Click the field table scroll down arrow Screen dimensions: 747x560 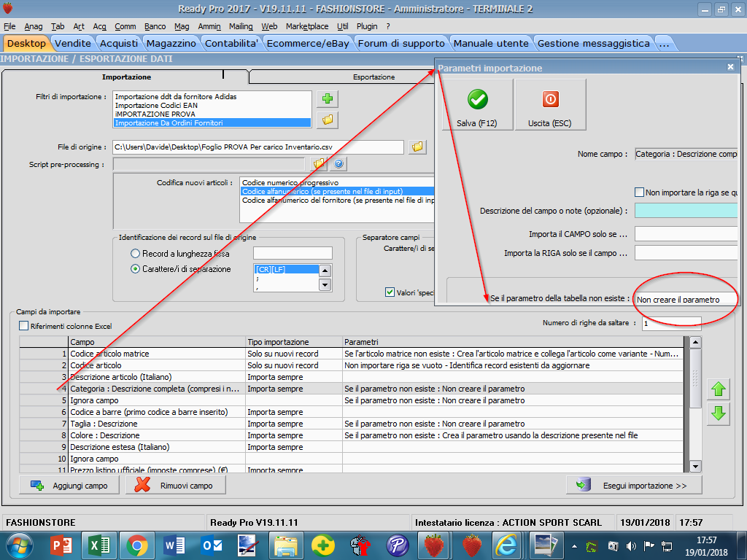695,467
